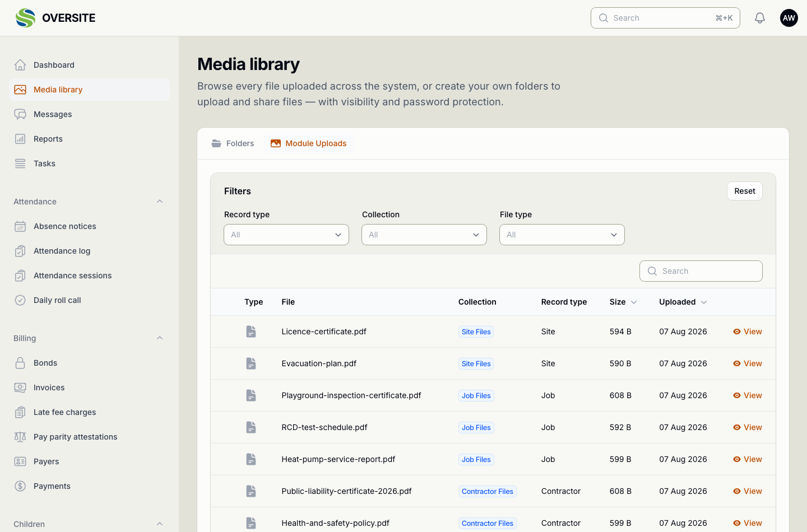Click the Heat-pump-service-report.pdf file name
This screenshot has width=807, height=532.
coord(338,459)
